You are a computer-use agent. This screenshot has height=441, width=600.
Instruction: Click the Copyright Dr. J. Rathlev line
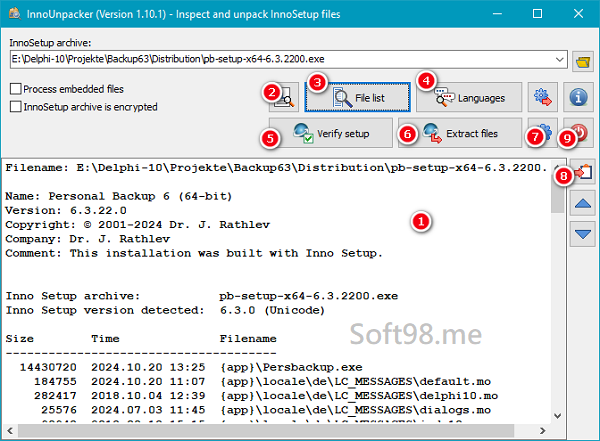[137, 225]
